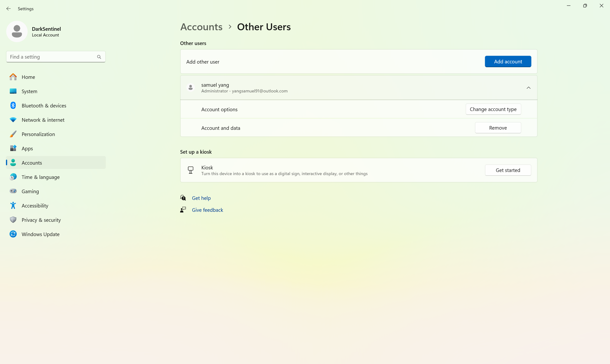Click the Get help headset icon
The image size is (610, 364).
183,198
